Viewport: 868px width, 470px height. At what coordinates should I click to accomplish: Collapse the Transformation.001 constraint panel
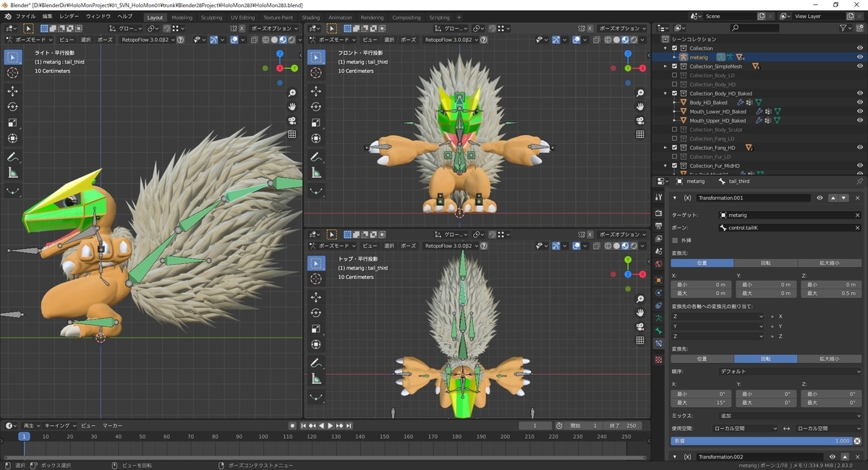click(675, 197)
